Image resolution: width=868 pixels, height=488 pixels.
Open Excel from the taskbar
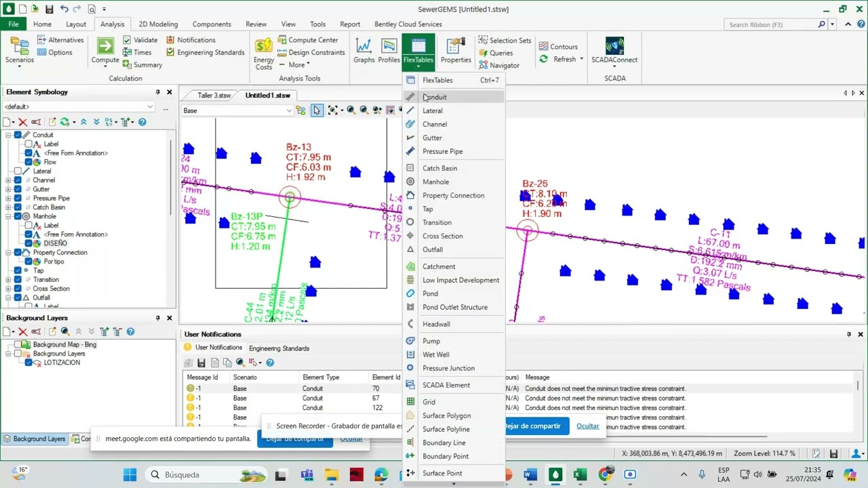click(580, 474)
